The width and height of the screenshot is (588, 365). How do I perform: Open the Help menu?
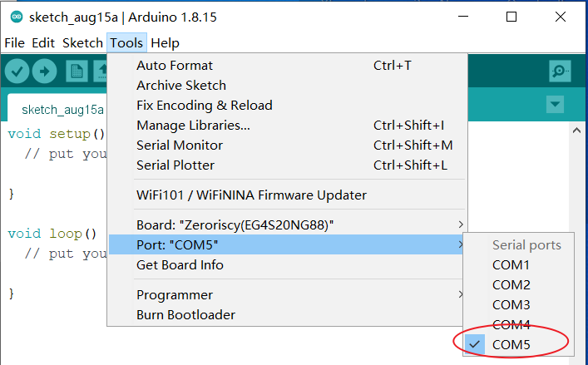tap(165, 43)
